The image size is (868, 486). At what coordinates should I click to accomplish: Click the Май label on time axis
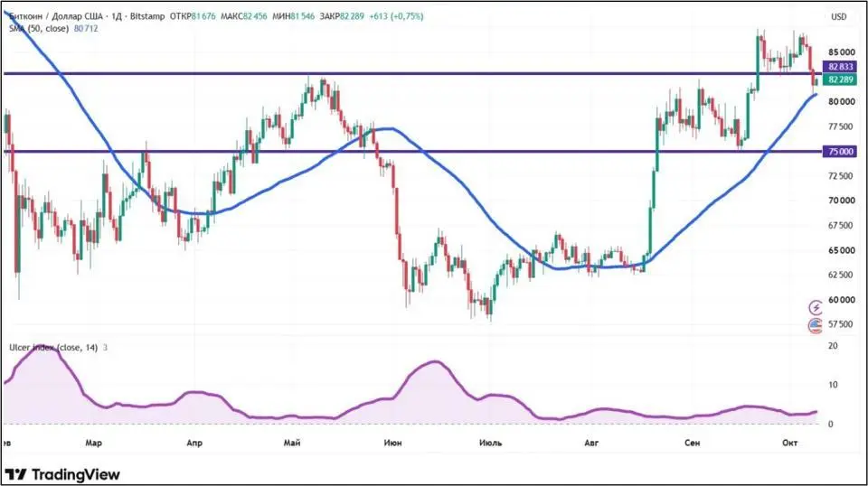[x=292, y=443]
